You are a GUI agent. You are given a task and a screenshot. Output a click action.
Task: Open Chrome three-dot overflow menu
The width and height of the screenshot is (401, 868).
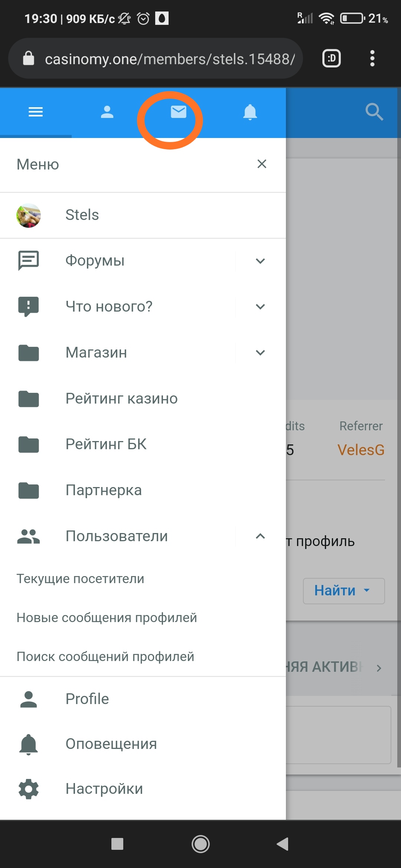372,58
